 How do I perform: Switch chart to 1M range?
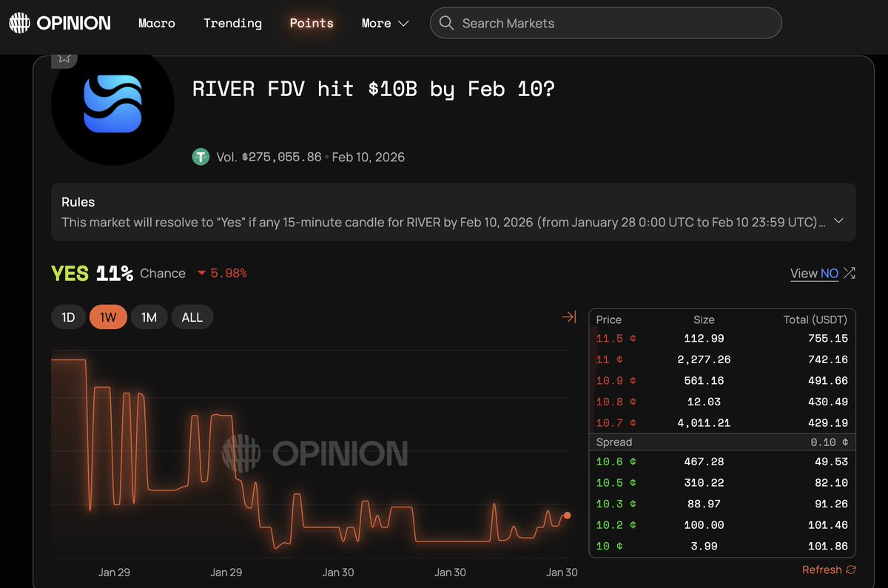pyautogui.click(x=149, y=317)
